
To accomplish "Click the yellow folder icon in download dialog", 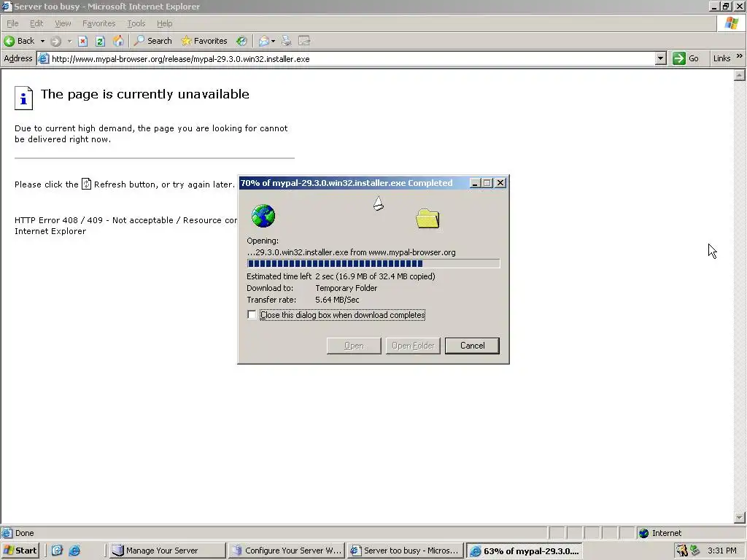I will (427, 219).
